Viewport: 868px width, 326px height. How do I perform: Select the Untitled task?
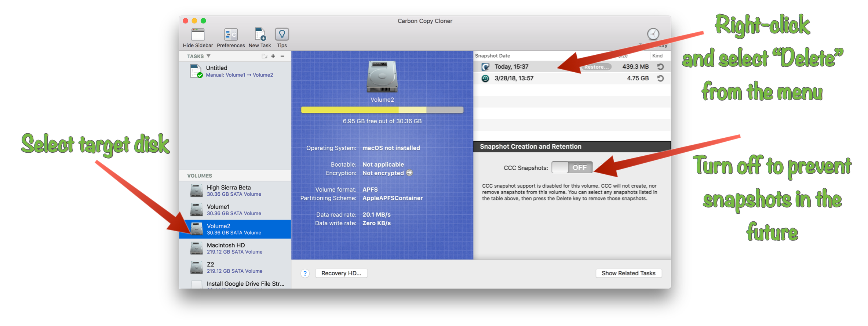coord(235,71)
